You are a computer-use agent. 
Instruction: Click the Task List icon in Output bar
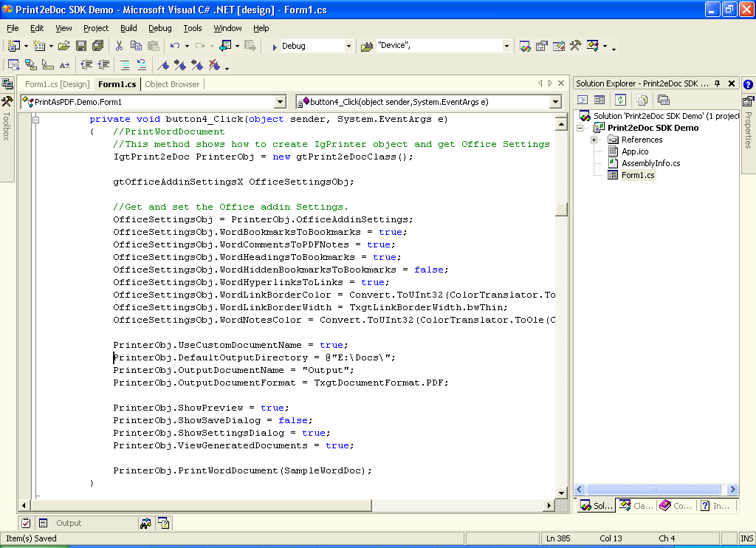[x=26, y=523]
